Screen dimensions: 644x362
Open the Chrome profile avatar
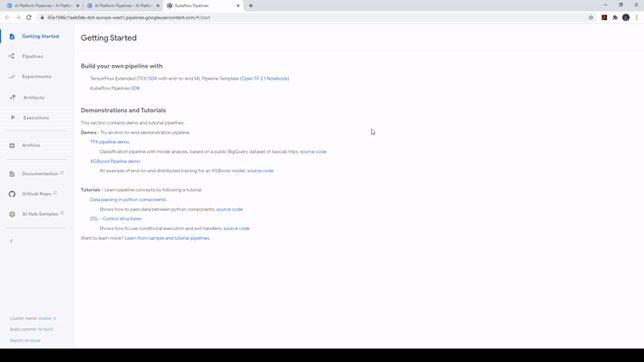[x=626, y=18]
